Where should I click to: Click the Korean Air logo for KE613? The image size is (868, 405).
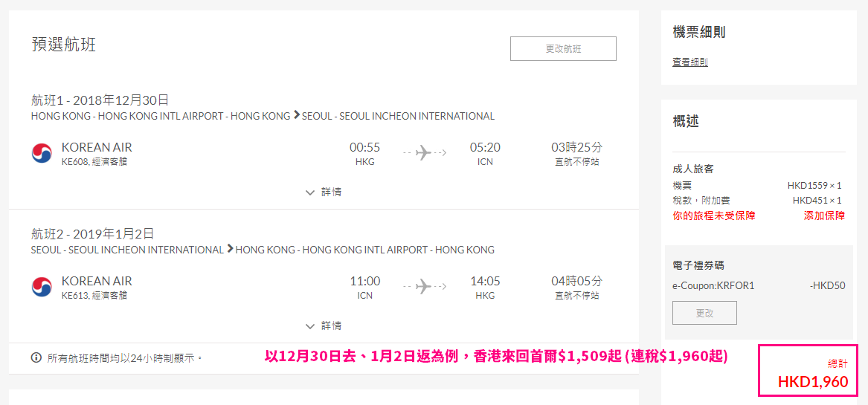[x=42, y=286]
